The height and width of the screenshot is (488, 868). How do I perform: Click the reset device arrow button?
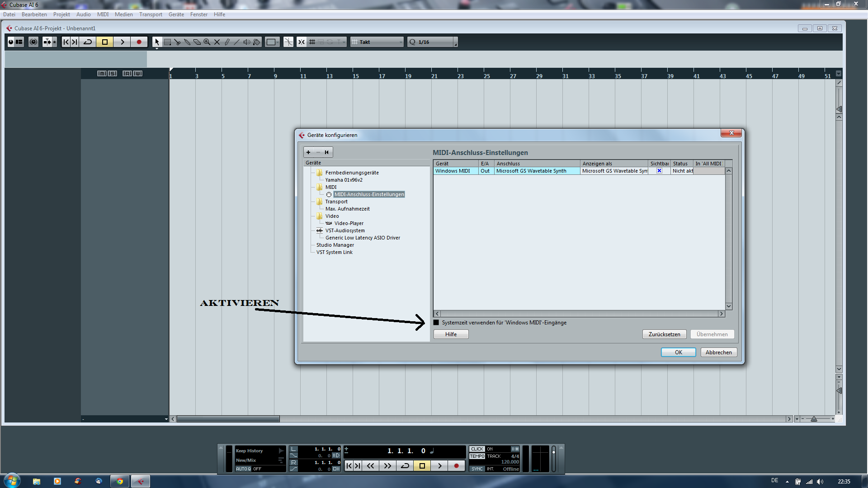(327, 152)
